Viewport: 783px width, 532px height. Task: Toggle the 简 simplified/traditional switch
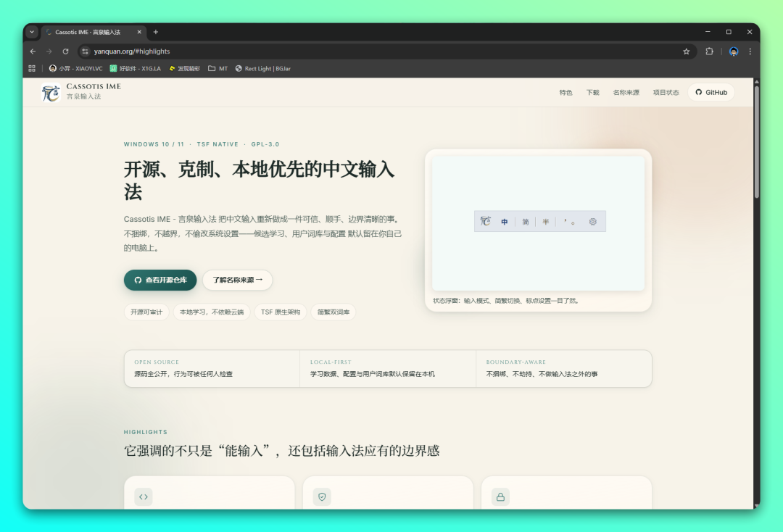coord(526,222)
